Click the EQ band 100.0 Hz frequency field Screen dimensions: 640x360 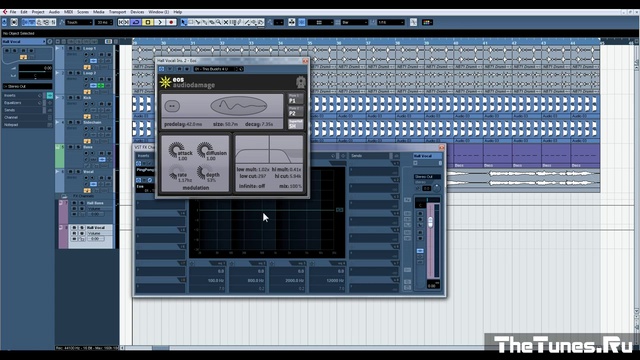(207, 280)
